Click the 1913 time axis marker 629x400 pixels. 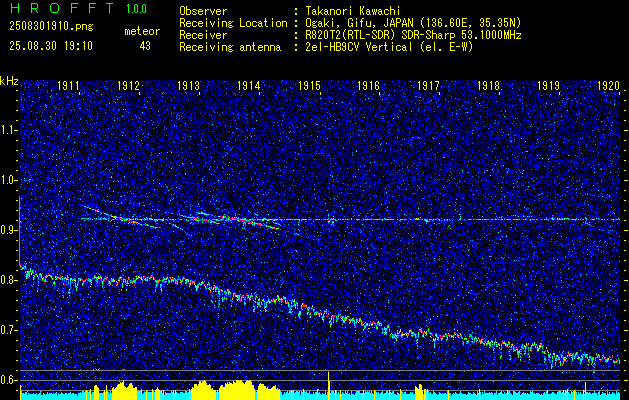tap(189, 85)
